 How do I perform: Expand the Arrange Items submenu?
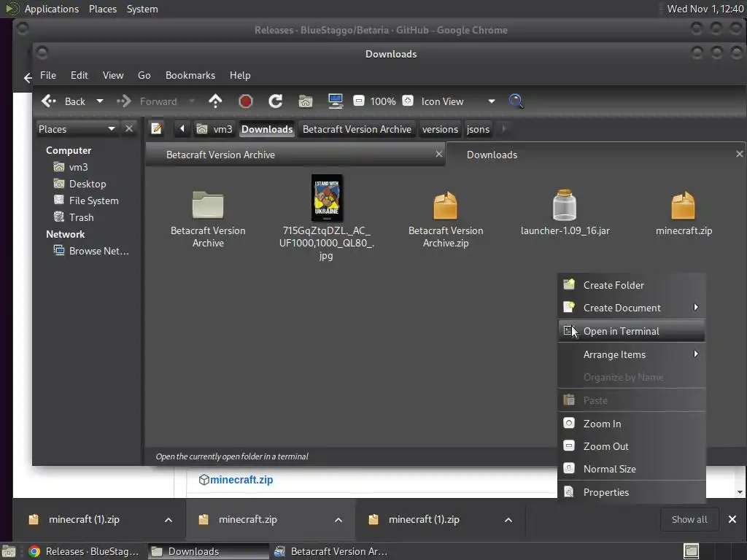point(631,354)
